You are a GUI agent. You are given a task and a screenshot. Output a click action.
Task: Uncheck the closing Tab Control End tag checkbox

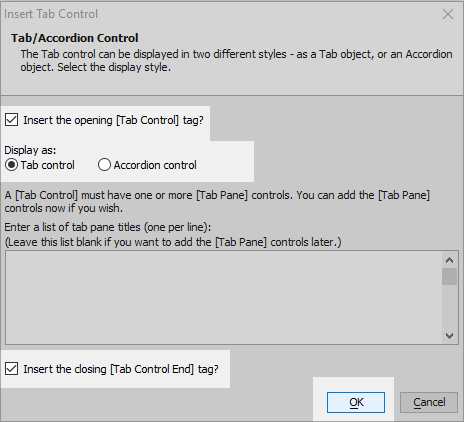coord(12,369)
